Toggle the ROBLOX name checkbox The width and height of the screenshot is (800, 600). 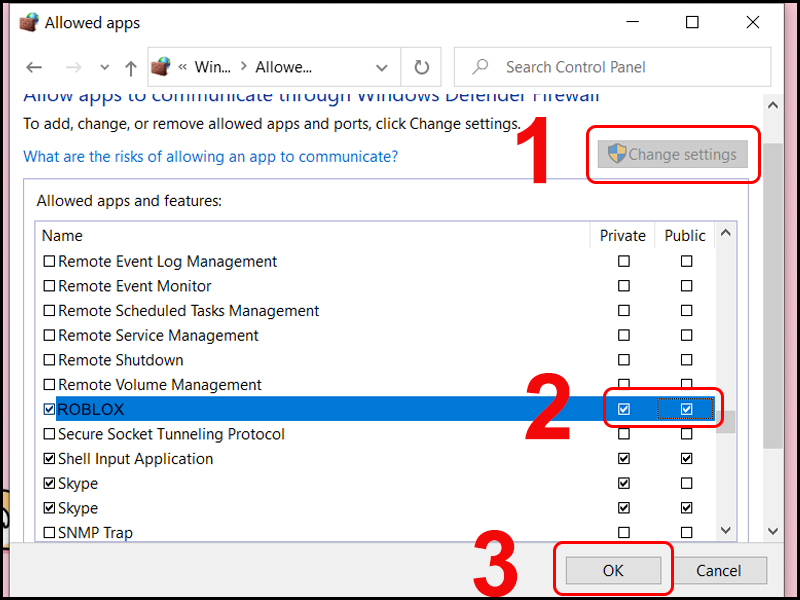(49, 409)
